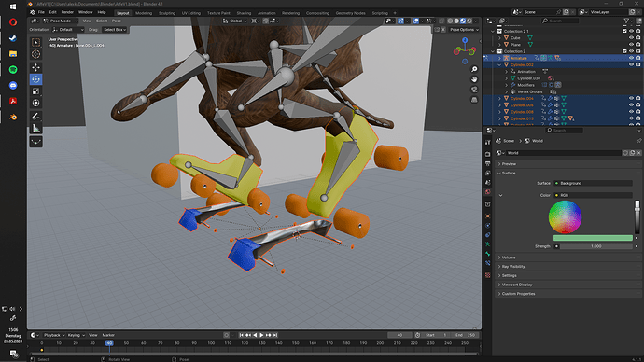Screen dimensions: 644x362
Task: Toggle Cylinder.002 visibility eye icon
Action: 631,64
